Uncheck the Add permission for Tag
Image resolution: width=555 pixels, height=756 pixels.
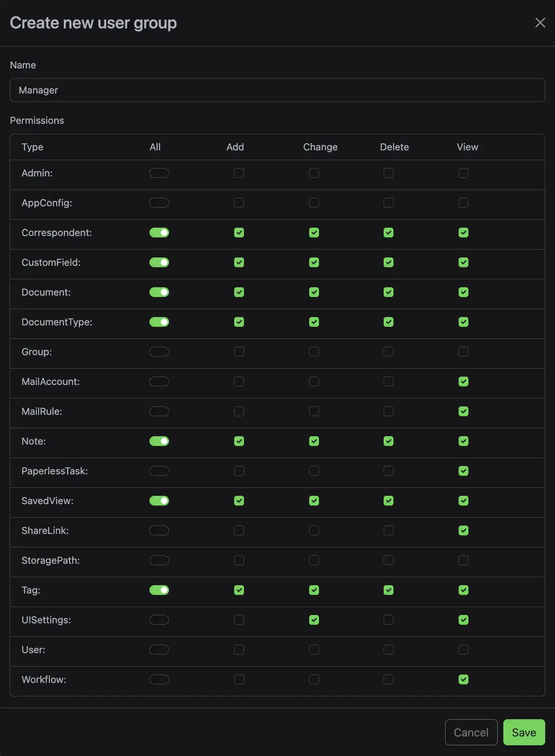click(x=239, y=590)
